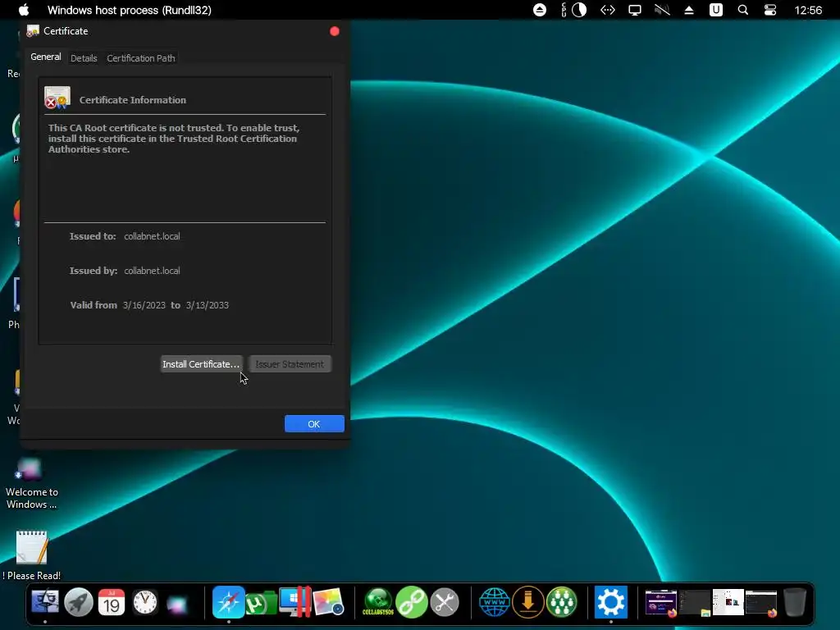Open the photo Preview dock icon
The image size is (840, 630).
[x=328, y=602]
